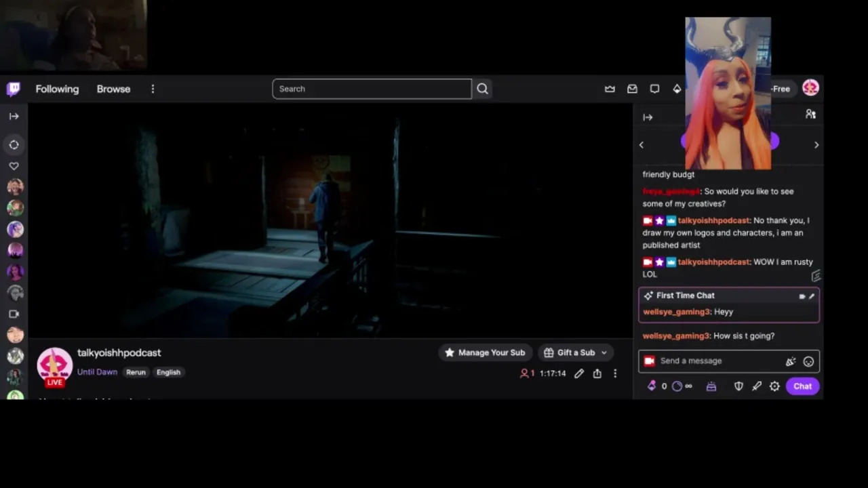Open the top navigation more-options menu
The width and height of the screenshot is (868, 488).
click(153, 89)
